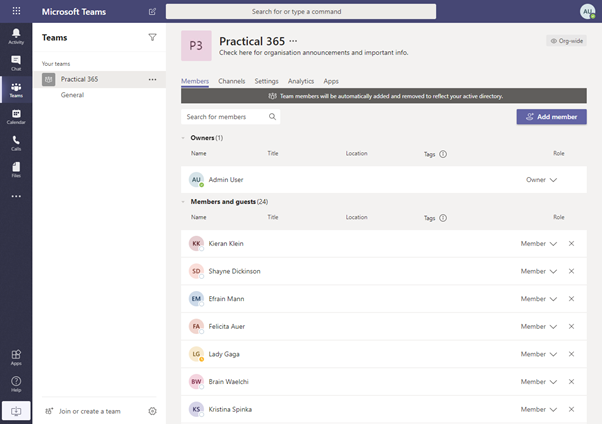This screenshot has height=424, width=602.
Task: Remove Kristina Spinka from the team
Action: 571,409
